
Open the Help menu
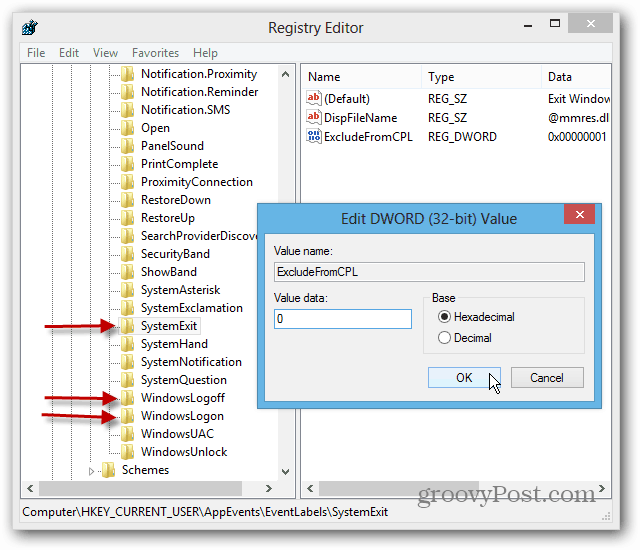point(205,53)
